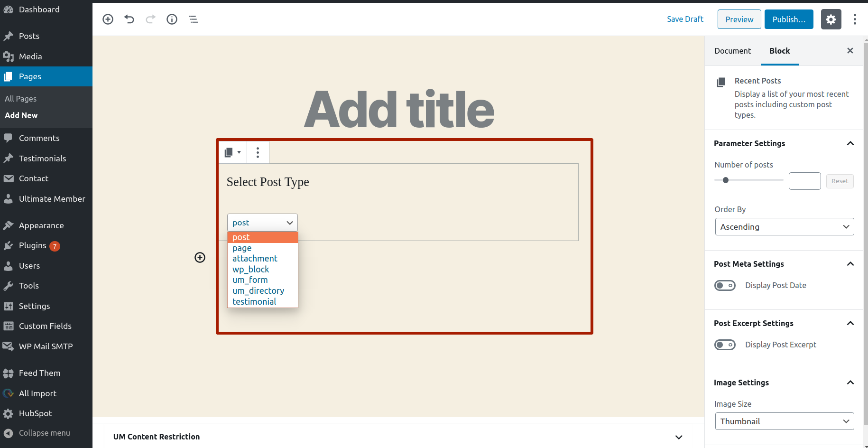Click the Add block plus icon in toolbar
Image resolution: width=868 pixels, height=448 pixels.
(108, 19)
